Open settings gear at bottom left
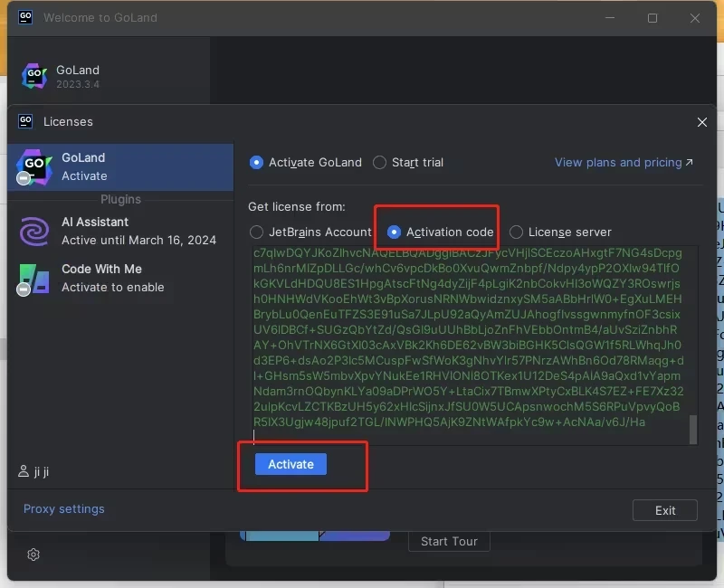This screenshot has height=588, width=724. click(x=33, y=555)
